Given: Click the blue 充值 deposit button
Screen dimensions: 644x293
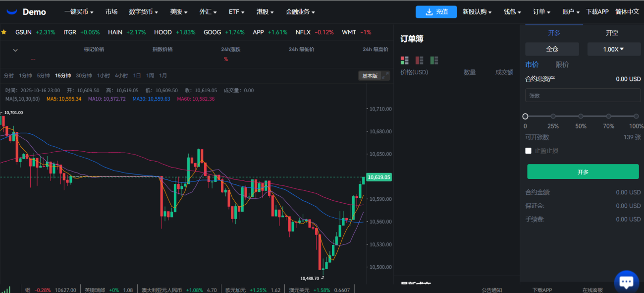Looking at the screenshot, I should pyautogui.click(x=436, y=12).
